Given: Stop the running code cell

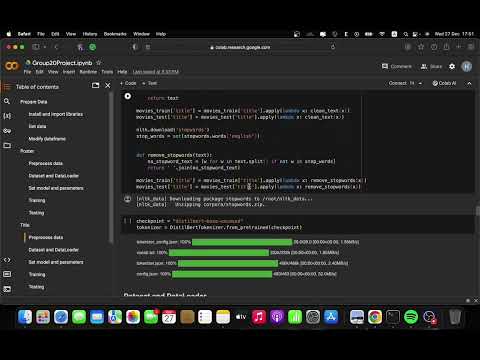Looking at the screenshot, I should click(x=128, y=96).
